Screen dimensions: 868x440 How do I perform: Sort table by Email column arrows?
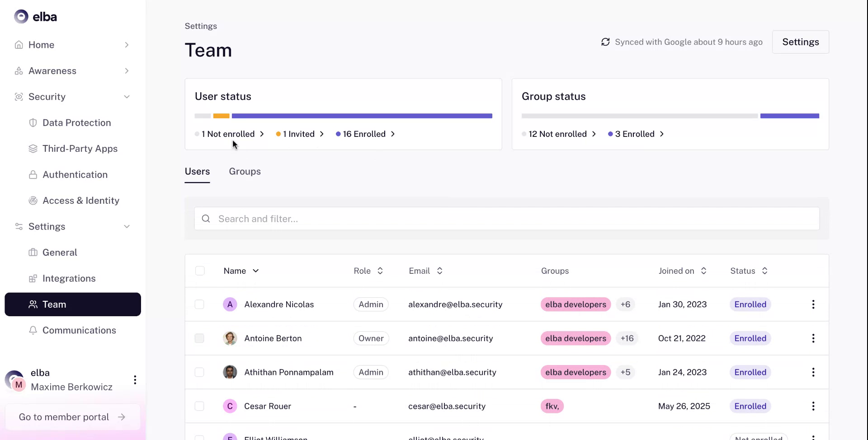pyautogui.click(x=439, y=271)
